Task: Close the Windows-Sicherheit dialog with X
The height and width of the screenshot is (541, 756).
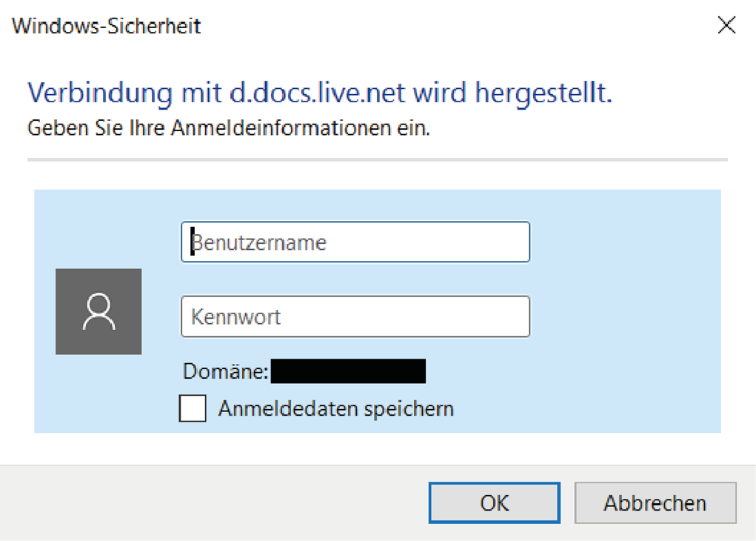Action: tap(726, 26)
